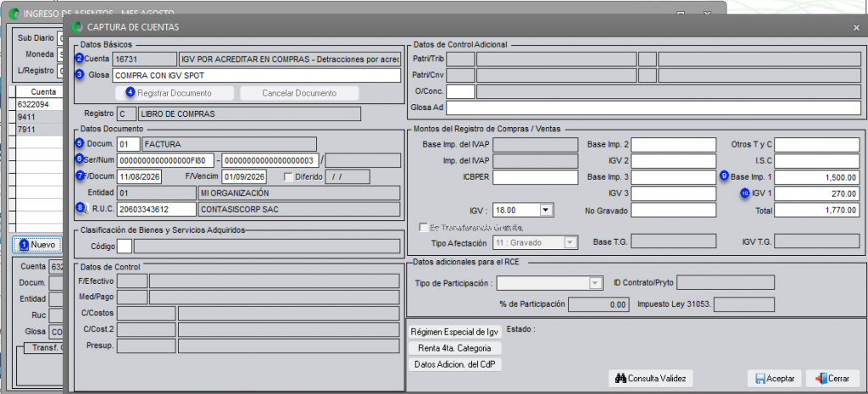Click the Total field 1,770.00
Screen dimensions: 868x394
816,210
